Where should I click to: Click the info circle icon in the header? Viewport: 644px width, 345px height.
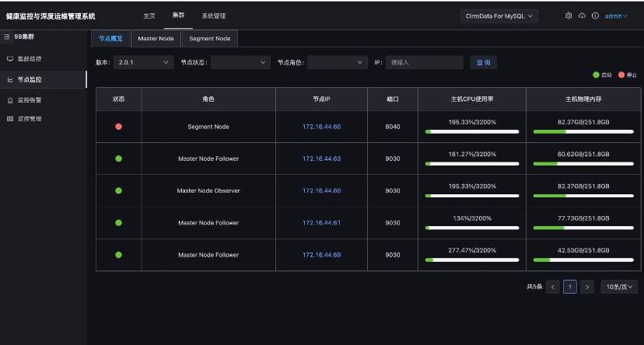click(x=595, y=16)
